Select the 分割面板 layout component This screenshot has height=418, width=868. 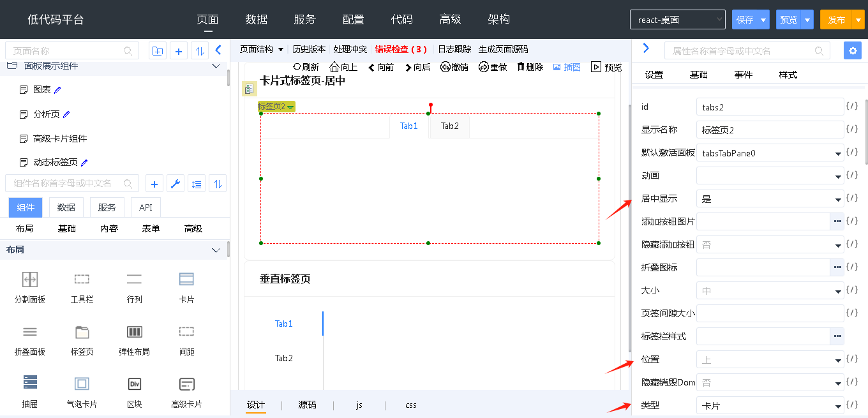[x=30, y=287]
